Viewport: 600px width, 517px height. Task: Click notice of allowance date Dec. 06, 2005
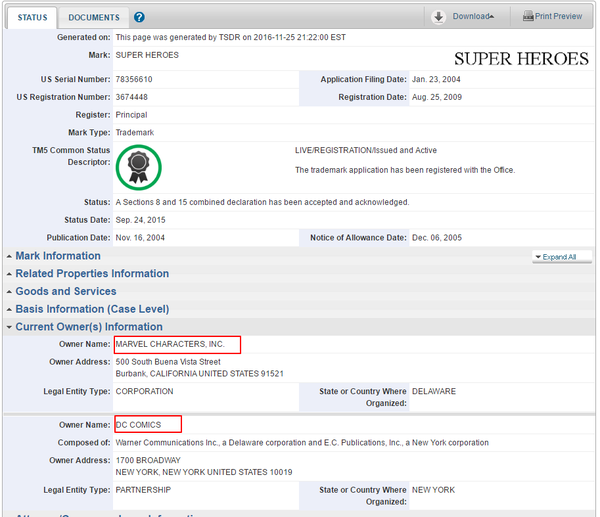(437, 238)
